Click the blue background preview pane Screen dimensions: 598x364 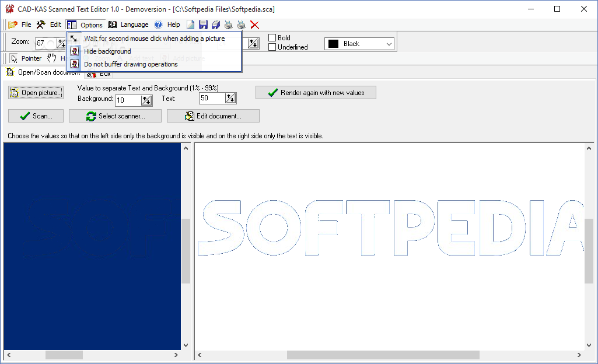[x=92, y=247]
